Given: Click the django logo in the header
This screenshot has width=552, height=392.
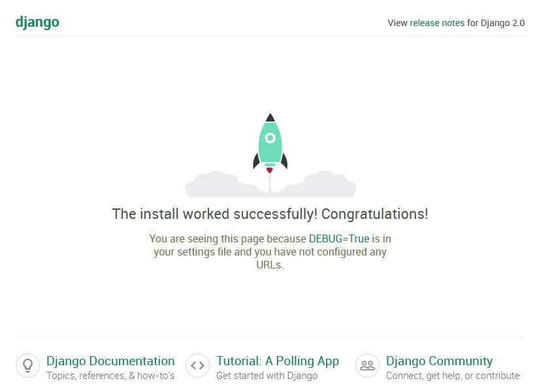Looking at the screenshot, I should 37,22.
